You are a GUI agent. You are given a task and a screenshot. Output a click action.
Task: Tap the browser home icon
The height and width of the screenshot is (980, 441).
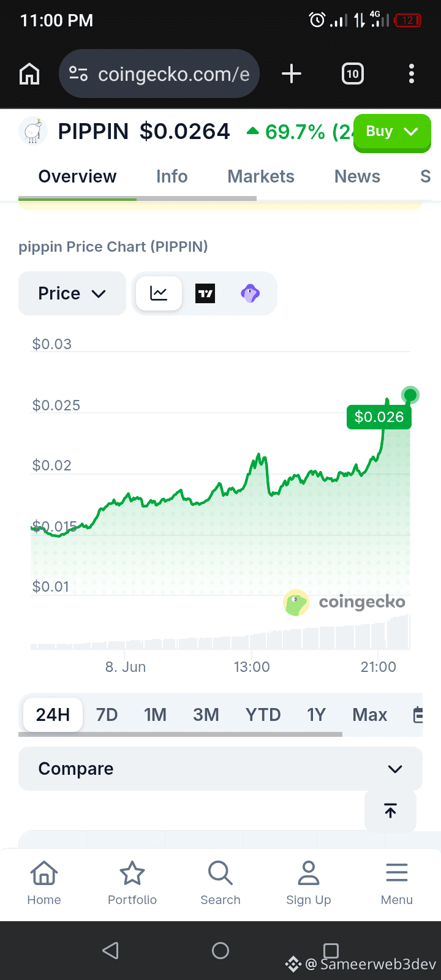point(29,74)
